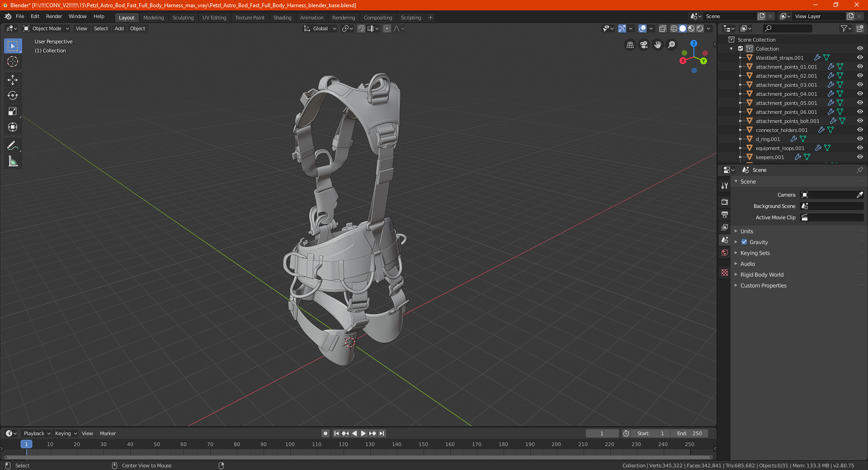Open the Output properties tab
This screenshot has height=470, width=868.
pyautogui.click(x=725, y=214)
